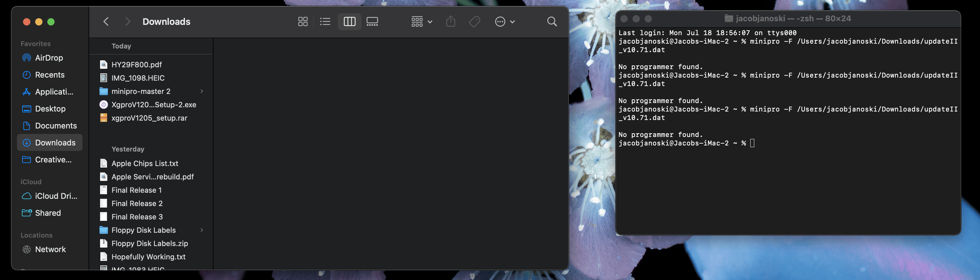The image size is (980, 280).
Task: Select Recents in Finder sidebar
Action: (x=49, y=75)
